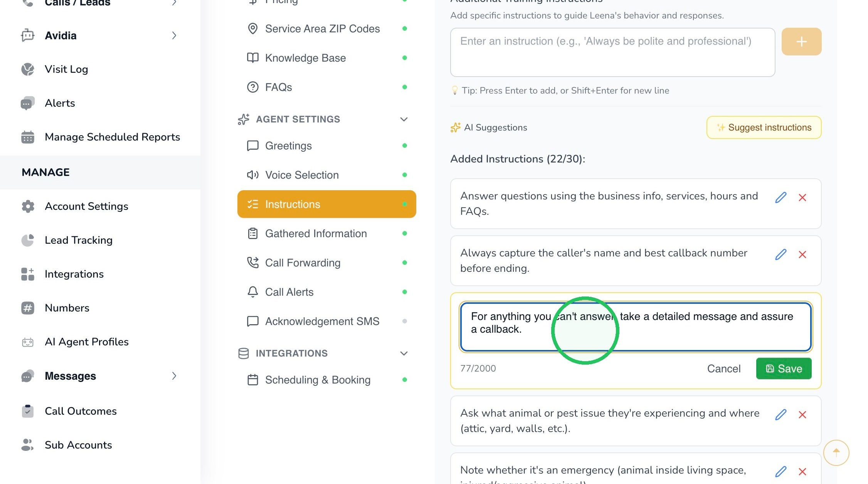Edit the 'Ask what animal or pest issue' instruction

tap(781, 415)
